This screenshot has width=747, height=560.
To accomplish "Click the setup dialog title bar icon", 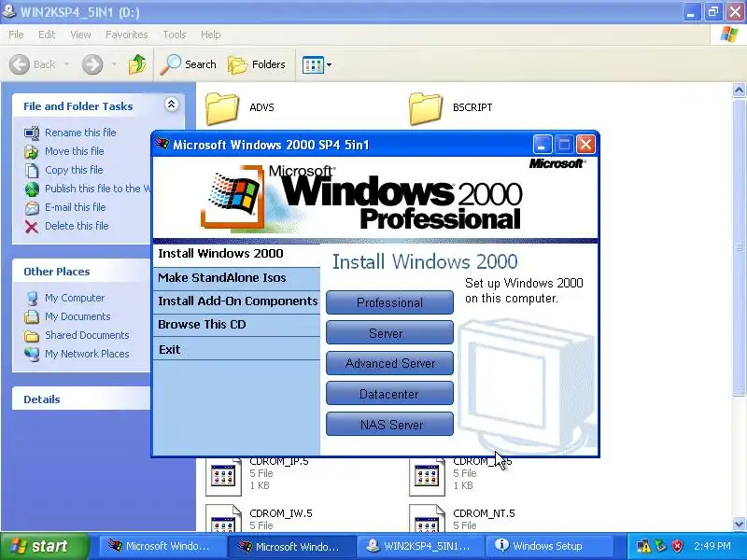I will point(162,144).
